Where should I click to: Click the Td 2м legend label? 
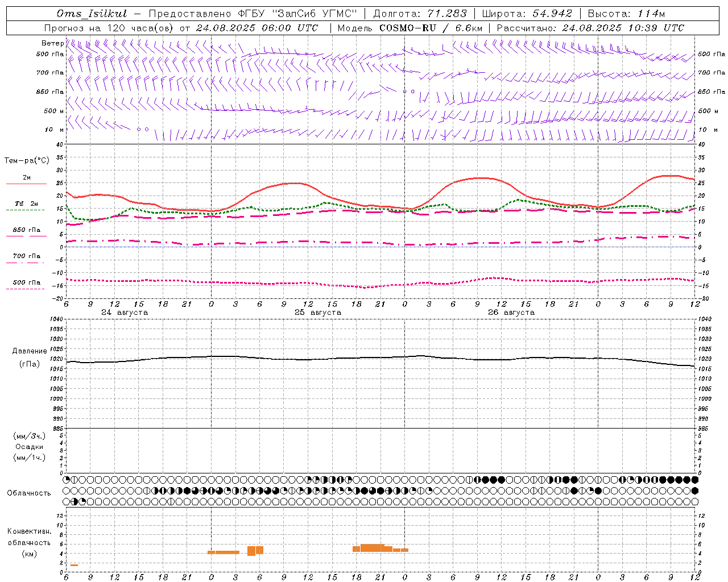[26, 203]
